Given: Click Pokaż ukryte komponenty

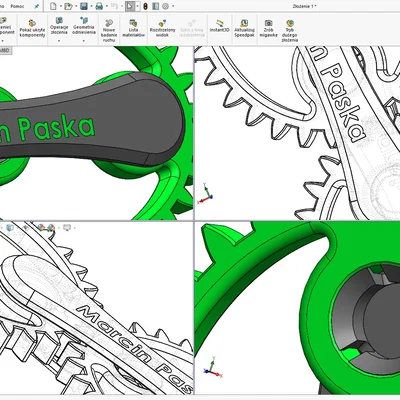Looking at the screenshot, I should coord(32,29).
